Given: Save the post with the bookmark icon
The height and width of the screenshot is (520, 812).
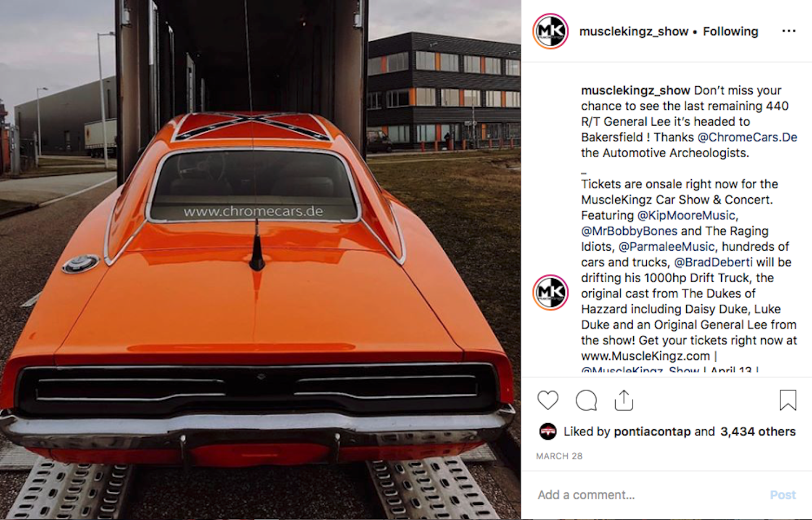Looking at the screenshot, I should [x=788, y=401].
